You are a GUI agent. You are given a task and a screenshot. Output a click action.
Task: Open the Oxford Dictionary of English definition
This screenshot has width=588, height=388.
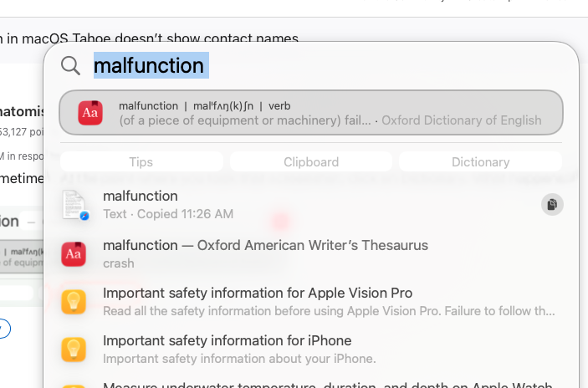pos(330,113)
